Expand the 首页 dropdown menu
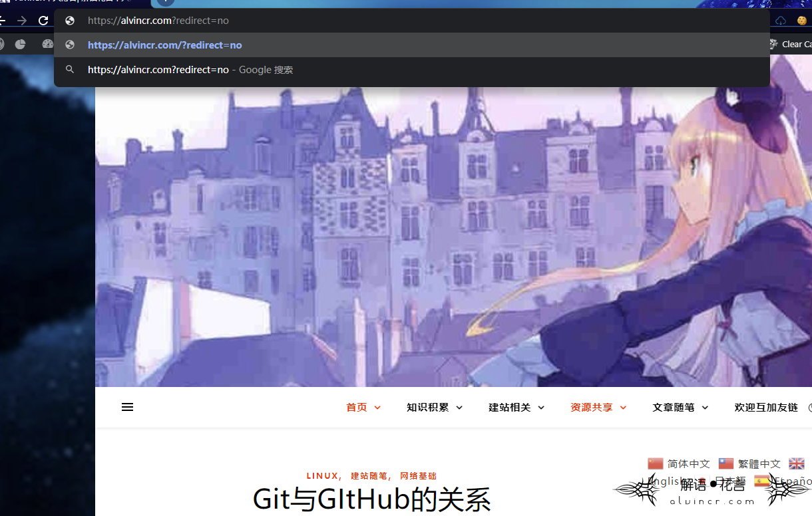 pos(363,408)
